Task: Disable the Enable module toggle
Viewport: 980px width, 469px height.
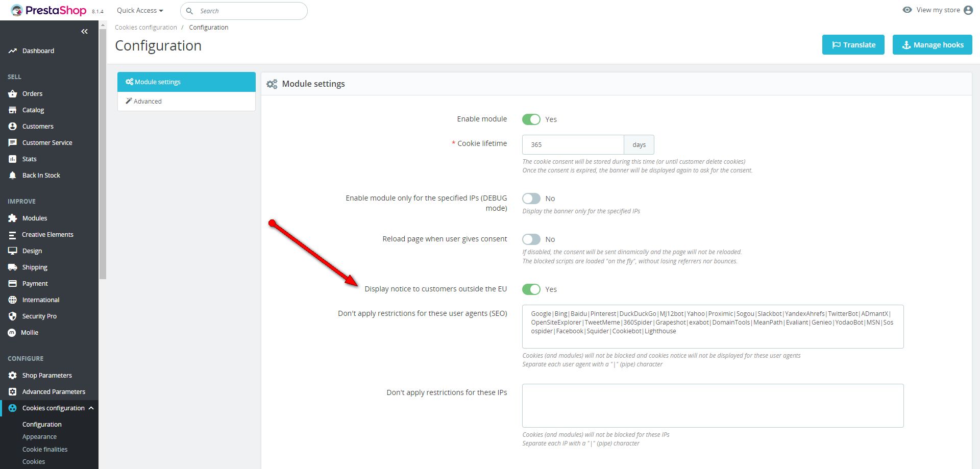Action: [531, 119]
